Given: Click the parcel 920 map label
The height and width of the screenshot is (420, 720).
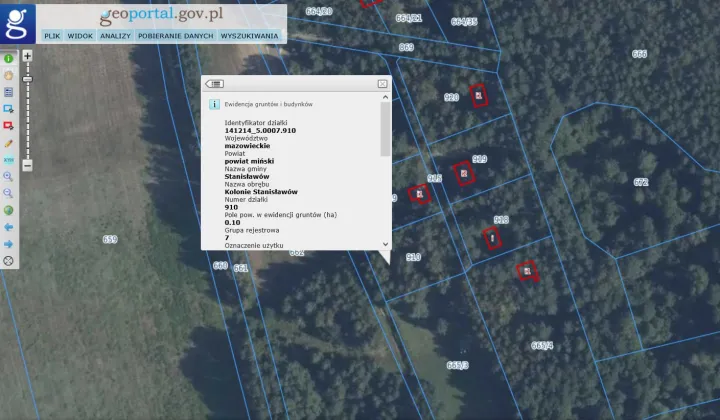Looking at the screenshot, I should (x=451, y=97).
